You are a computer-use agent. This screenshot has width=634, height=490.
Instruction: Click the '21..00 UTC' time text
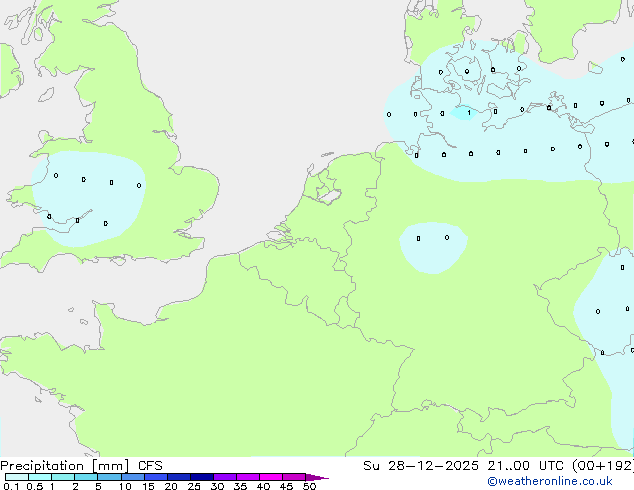525,466
